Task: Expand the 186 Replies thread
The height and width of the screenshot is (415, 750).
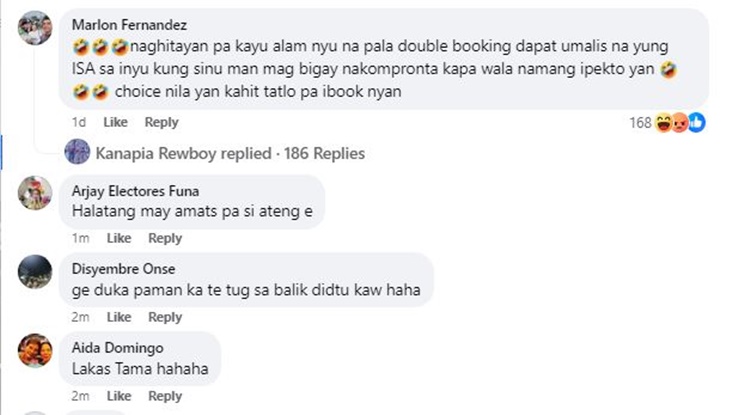Action: pyautogui.click(x=324, y=153)
